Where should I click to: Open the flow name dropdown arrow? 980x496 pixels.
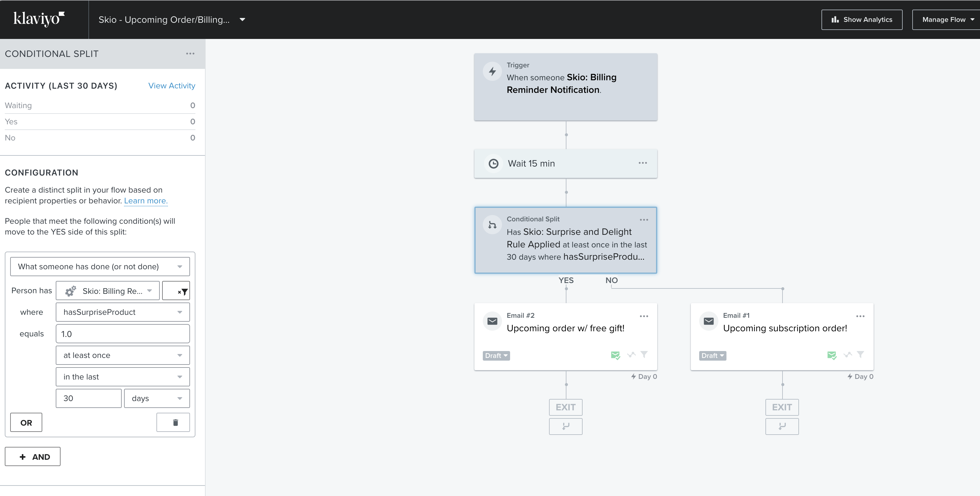[242, 20]
